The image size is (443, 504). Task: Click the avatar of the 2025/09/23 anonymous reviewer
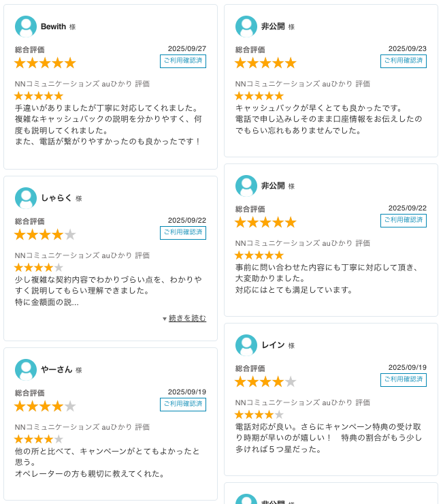[x=246, y=27]
